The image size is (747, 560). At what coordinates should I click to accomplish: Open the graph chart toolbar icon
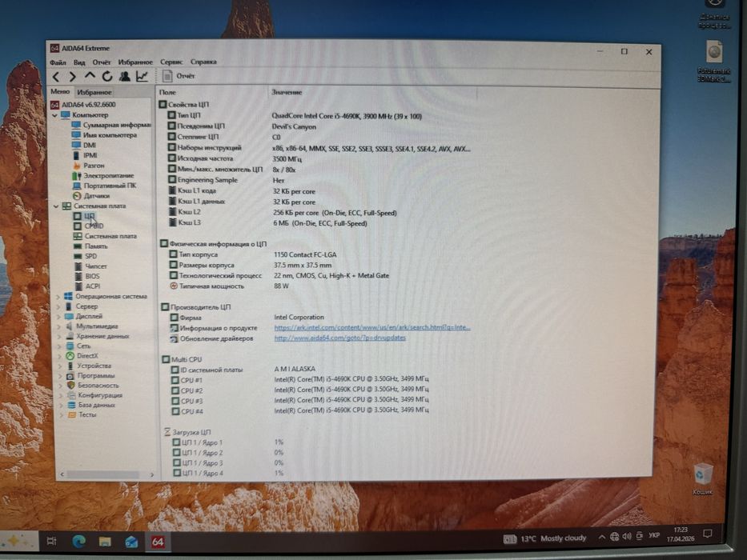click(x=142, y=76)
